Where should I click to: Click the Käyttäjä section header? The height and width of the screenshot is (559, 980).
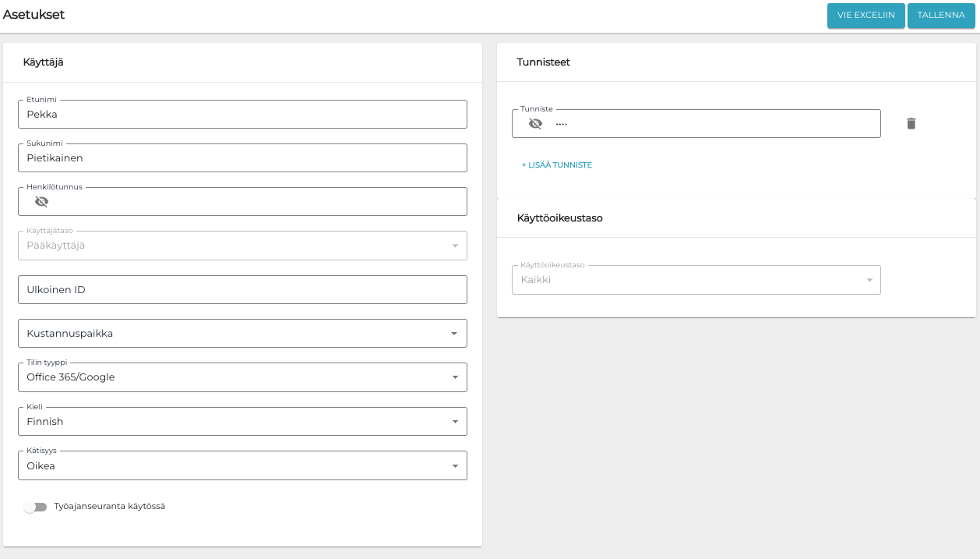pos(44,62)
